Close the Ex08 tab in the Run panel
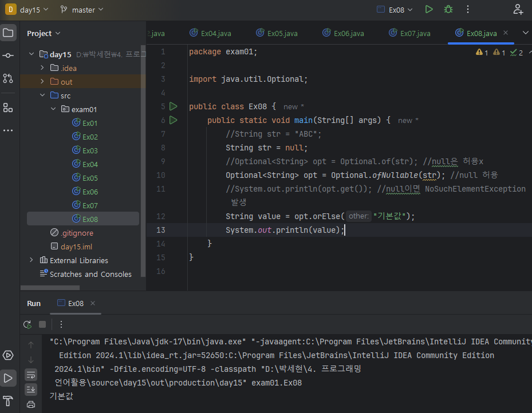Viewport: 532px width, 413px height. pos(93,303)
